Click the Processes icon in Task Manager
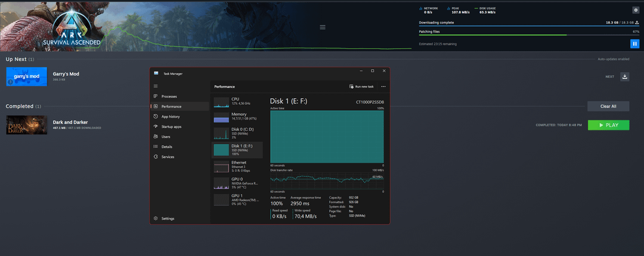This screenshot has width=644, height=256. click(x=156, y=96)
